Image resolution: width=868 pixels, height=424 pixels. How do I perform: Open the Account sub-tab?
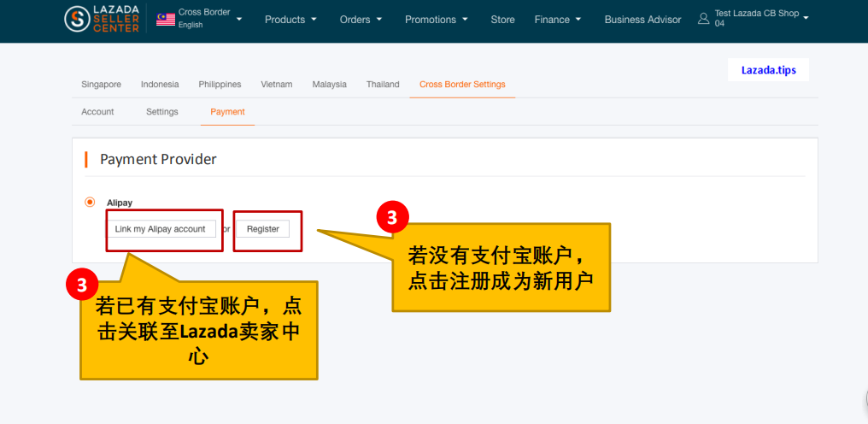click(97, 112)
